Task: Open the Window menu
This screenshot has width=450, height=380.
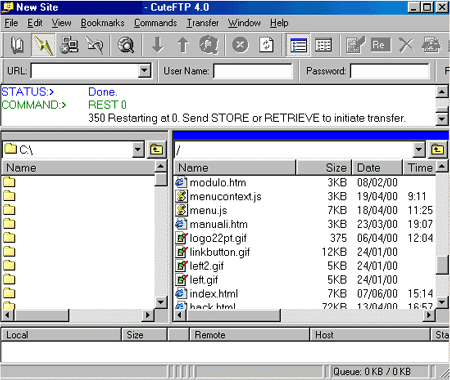Action: tap(244, 23)
